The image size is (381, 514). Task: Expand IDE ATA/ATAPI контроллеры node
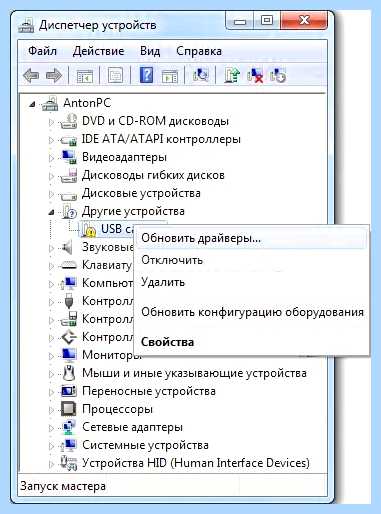[x=51, y=141]
